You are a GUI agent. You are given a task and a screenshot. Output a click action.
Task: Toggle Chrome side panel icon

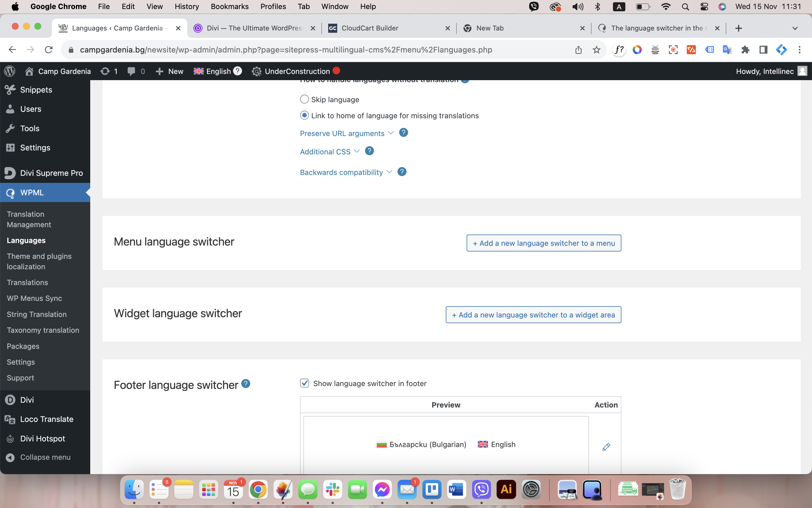(x=763, y=50)
